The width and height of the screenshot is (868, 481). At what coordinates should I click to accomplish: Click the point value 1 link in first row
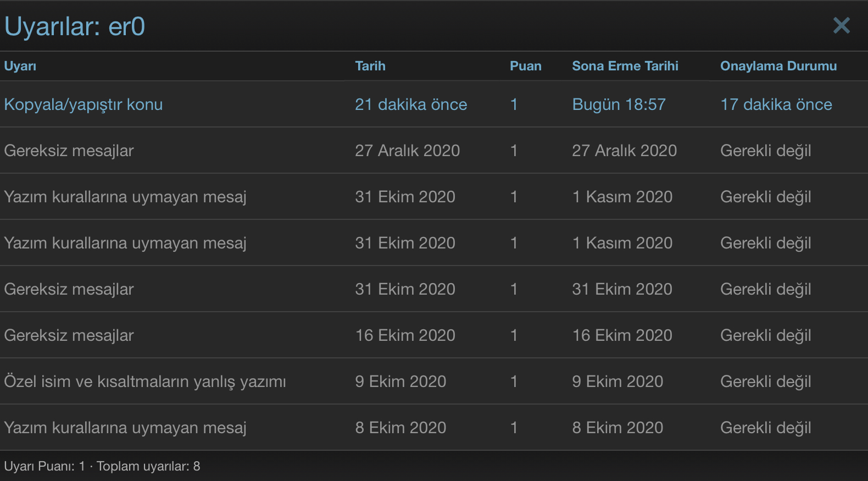click(514, 104)
